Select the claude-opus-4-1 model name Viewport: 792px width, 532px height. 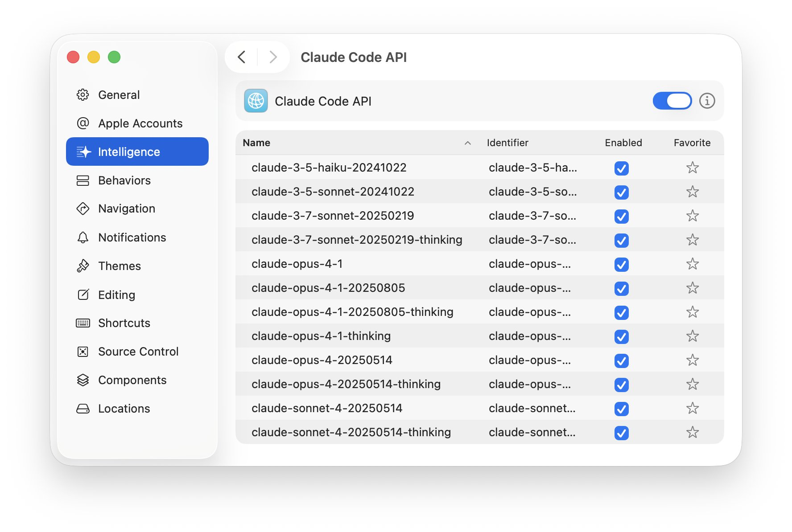tap(297, 264)
